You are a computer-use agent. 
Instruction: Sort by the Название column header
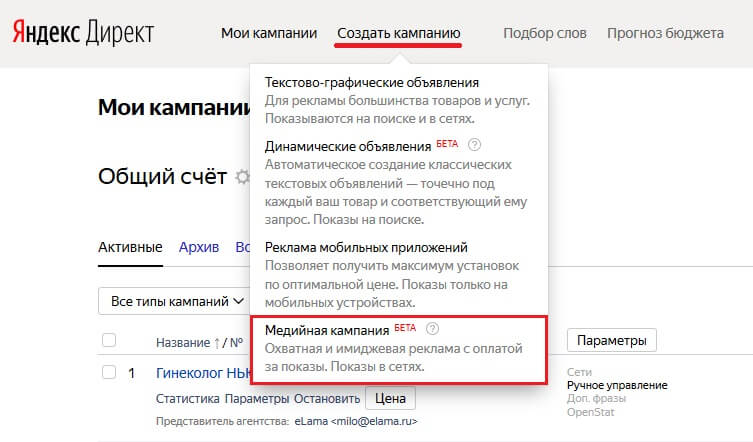[x=182, y=343]
